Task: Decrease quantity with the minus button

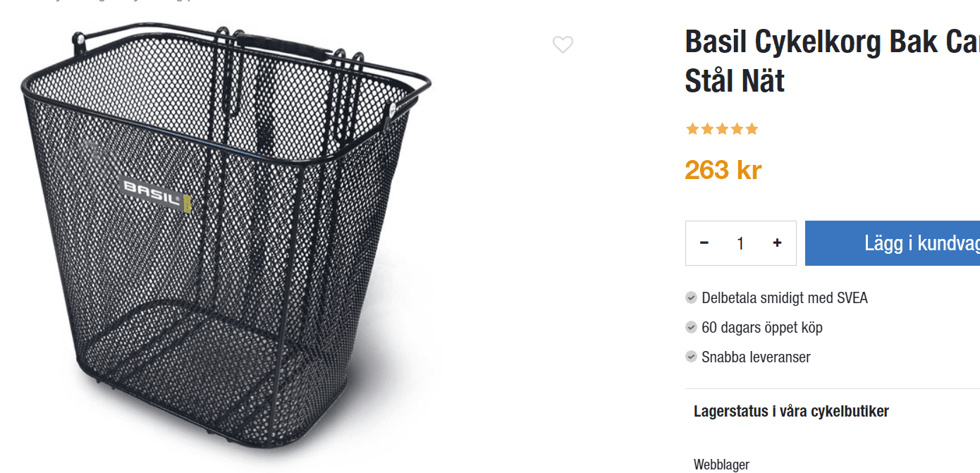Action: click(x=704, y=243)
